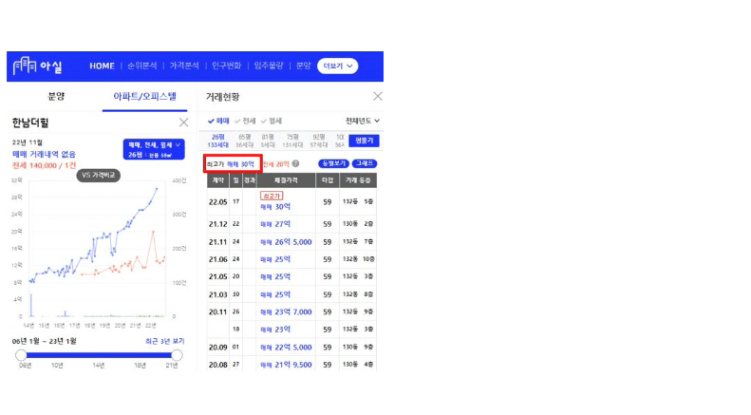Image resolution: width=751 pixels, height=415 pixels.
Task: Expand the 더보기 menu dropdown
Action: (338, 66)
